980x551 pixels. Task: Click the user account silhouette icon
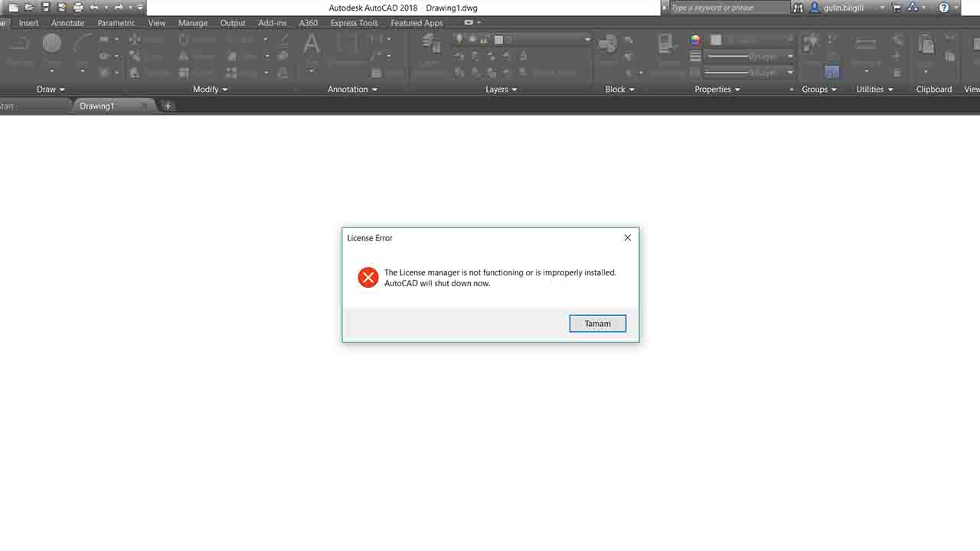click(815, 8)
